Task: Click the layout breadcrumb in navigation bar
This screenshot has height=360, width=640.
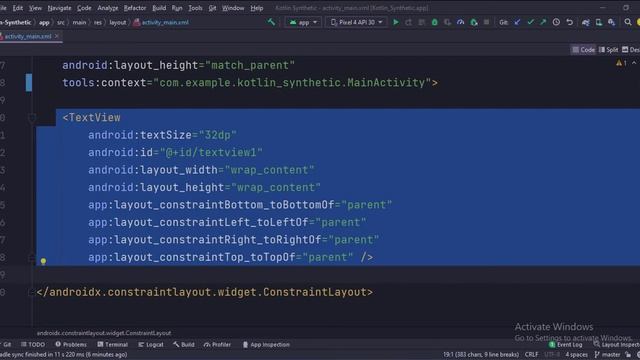Action: pyautogui.click(x=118, y=22)
